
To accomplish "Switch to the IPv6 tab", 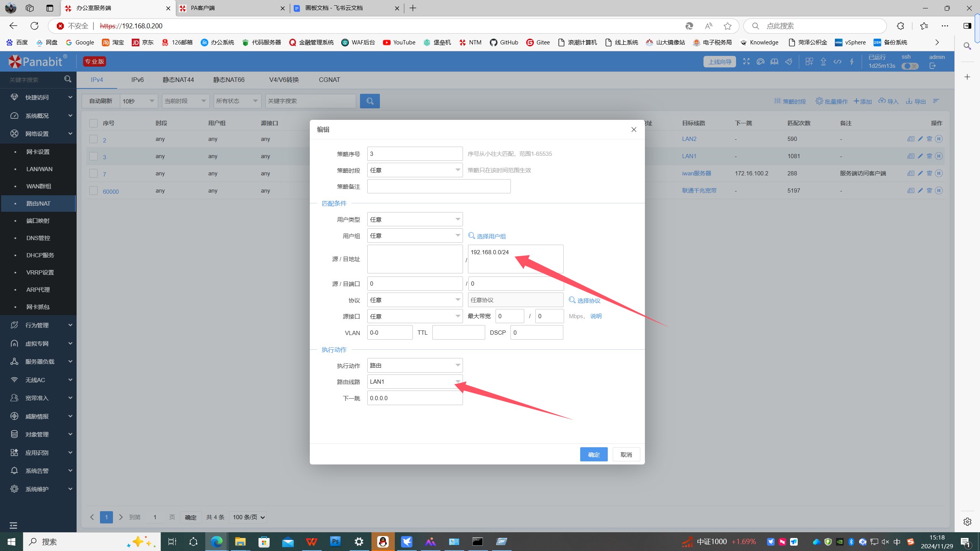I will (x=137, y=80).
